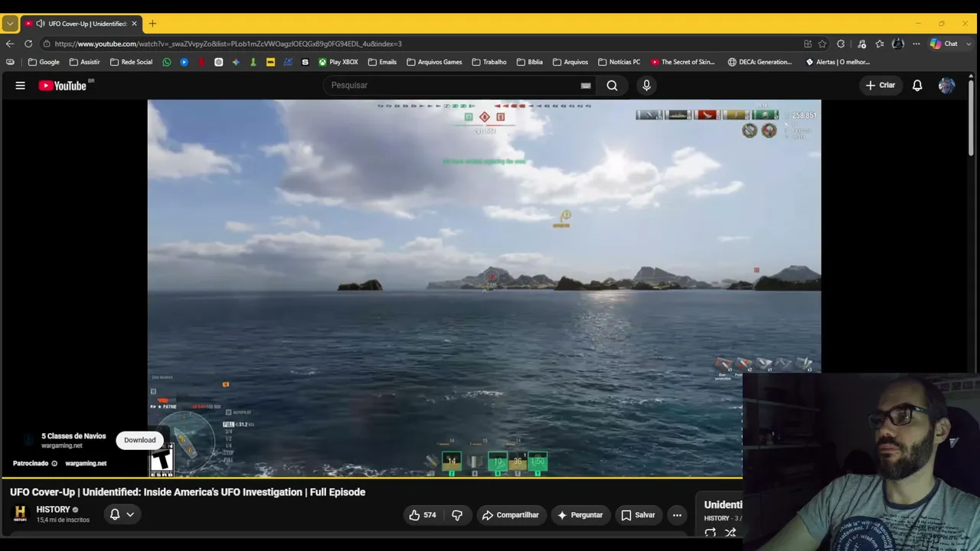Open the Google bookmarks folder
The width and height of the screenshot is (980, 551).
coord(44,62)
